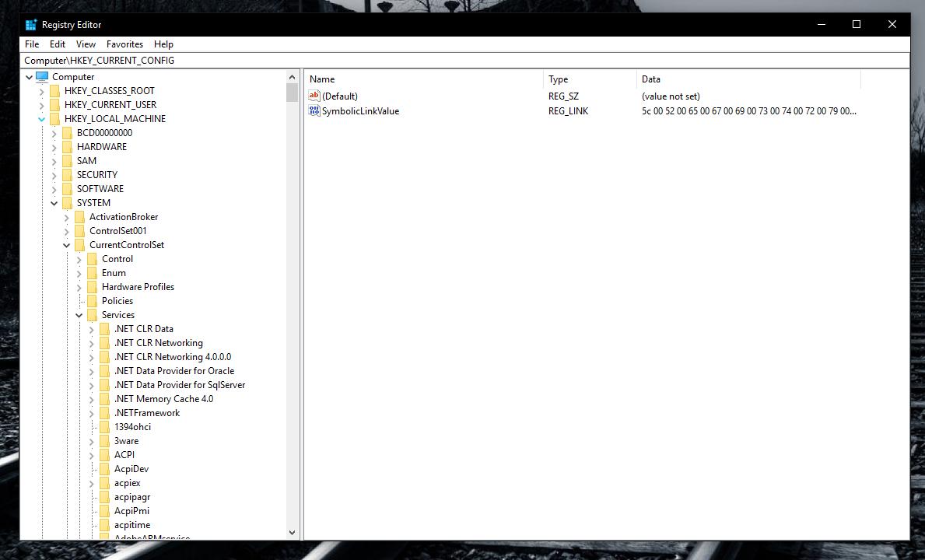Click the tree scrollbar up arrow
The image size is (925, 560).
(292, 77)
